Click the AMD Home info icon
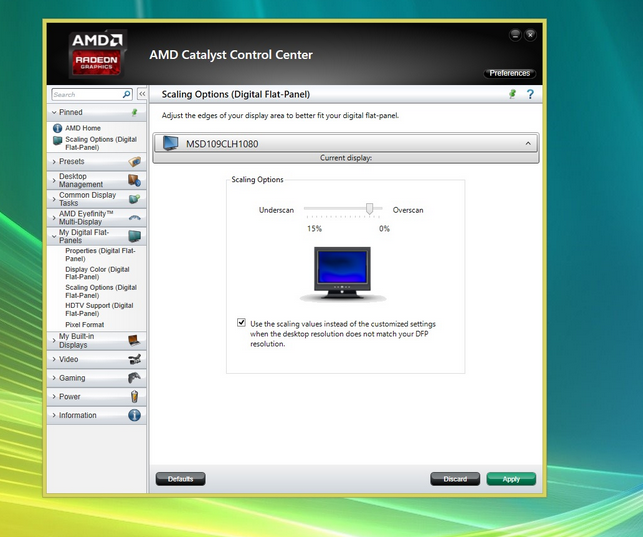This screenshot has width=643, height=537. pyautogui.click(x=57, y=128)
